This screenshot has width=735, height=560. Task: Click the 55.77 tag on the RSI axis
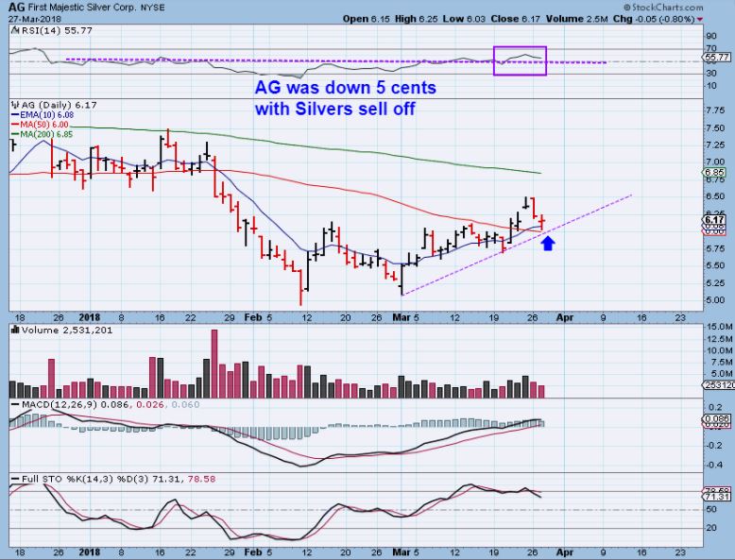(x=717, y=58)
